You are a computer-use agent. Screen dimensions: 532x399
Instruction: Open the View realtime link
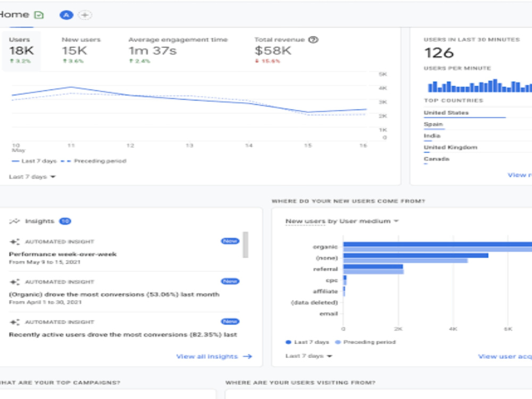[x=519, y=175]
